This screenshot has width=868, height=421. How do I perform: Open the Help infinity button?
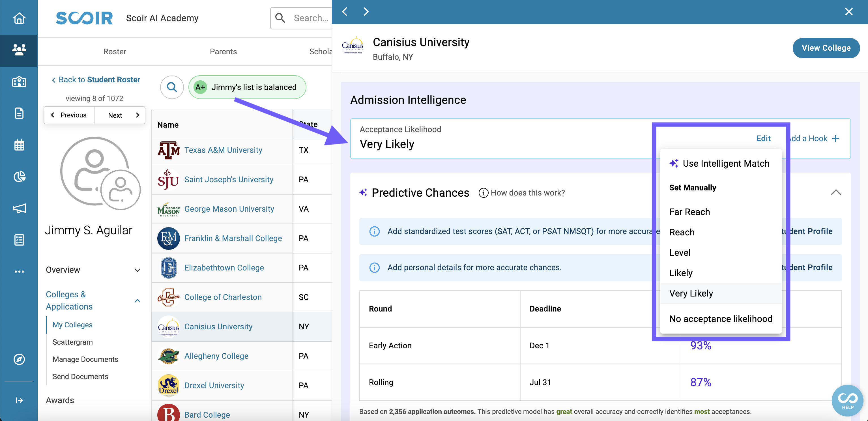[847, 400]
